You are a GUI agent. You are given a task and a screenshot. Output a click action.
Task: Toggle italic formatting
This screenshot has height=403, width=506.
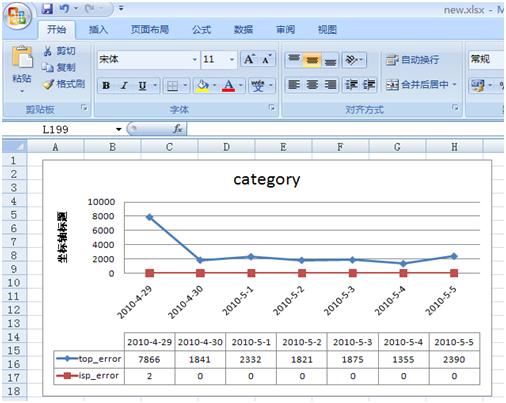pyautogui.click(x=124, y=86)
